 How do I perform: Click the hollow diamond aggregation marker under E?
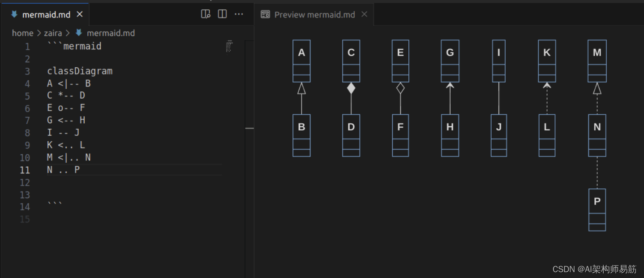click(400, 88)
